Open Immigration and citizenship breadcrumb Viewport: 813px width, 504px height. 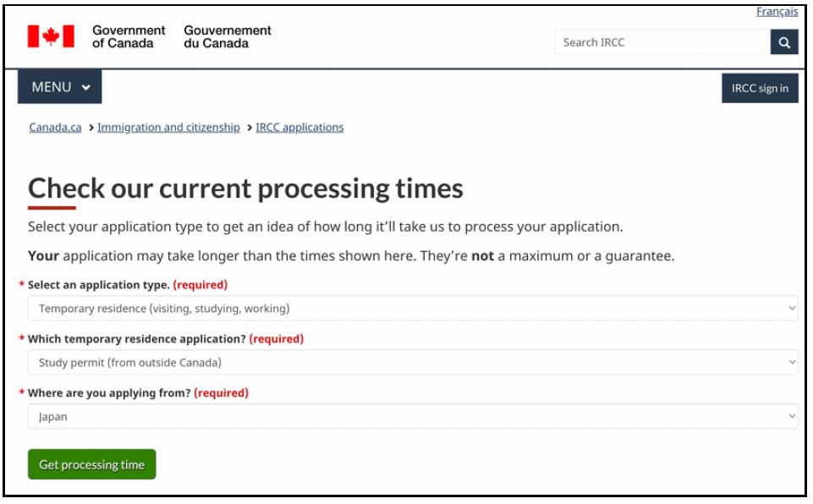pyautogui.click(x=168, y=128)
